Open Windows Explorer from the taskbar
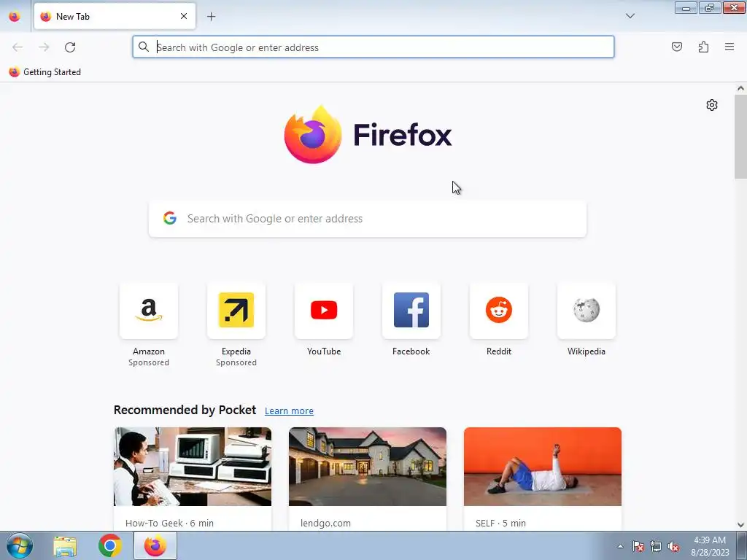The width and height of the screenshot is (747, 560). 65,546
